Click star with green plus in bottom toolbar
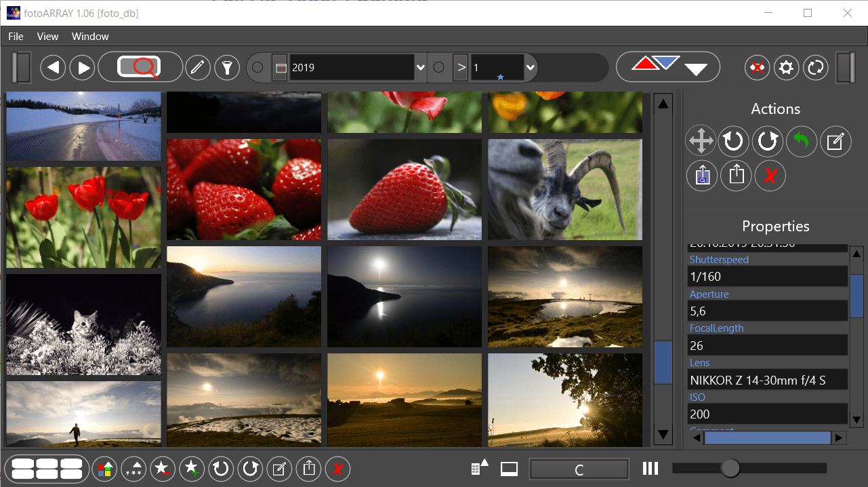Viewport: 868px width, 487px height. [192, 469]
